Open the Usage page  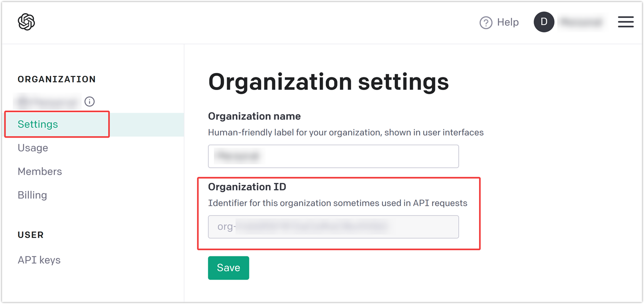click(x=33, y=148)
